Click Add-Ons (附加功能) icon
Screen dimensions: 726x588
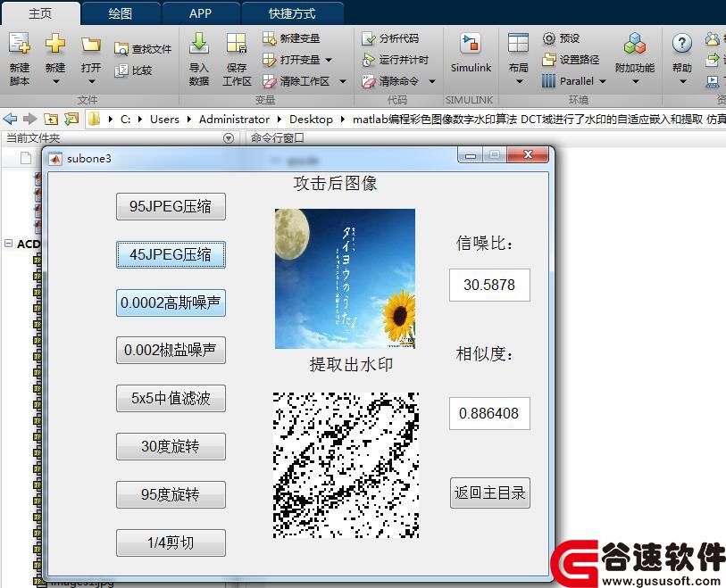click(635, 44)
